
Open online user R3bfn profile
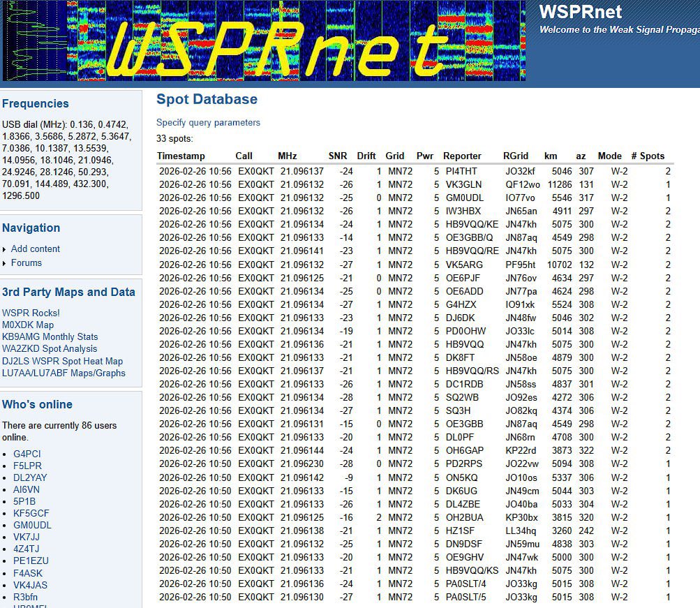[x=25, y=597]
